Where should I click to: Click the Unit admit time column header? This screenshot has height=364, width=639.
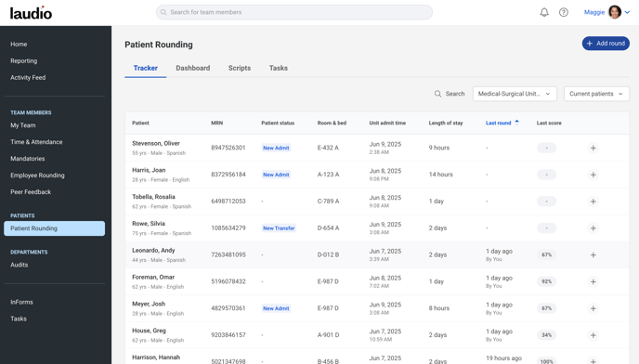coord(387,123)
